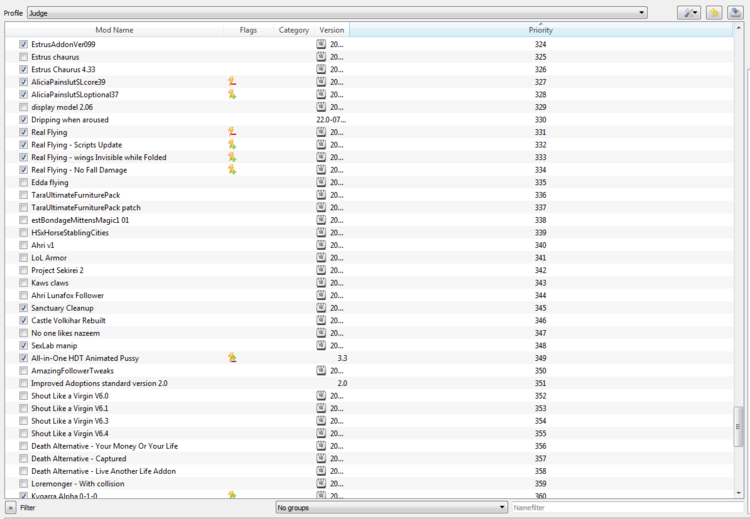Sort by Category column header
The image size is (750, 519).
294,30
